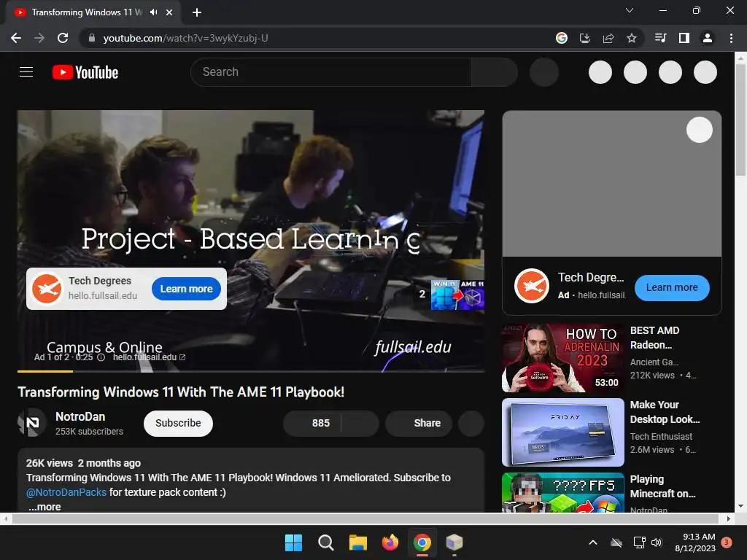Select Chrome icon on taskbar

tap(422, 542)
